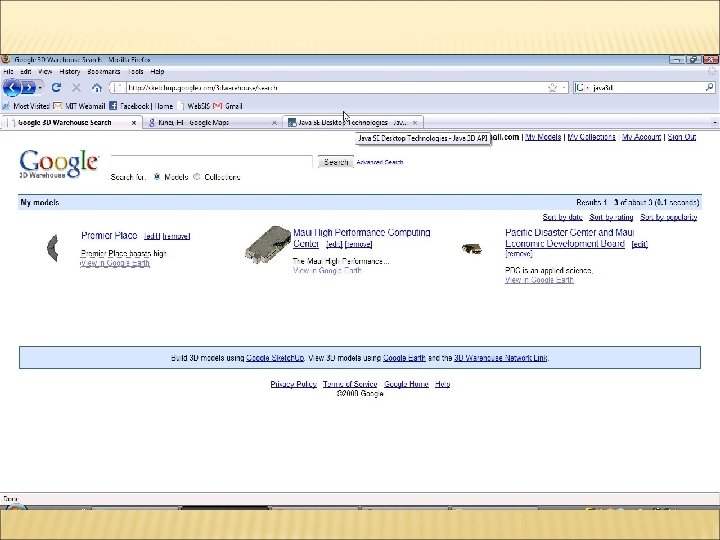Click the search magnifier icon in search box
Screen dimensions: 720x540
point(709,87)
